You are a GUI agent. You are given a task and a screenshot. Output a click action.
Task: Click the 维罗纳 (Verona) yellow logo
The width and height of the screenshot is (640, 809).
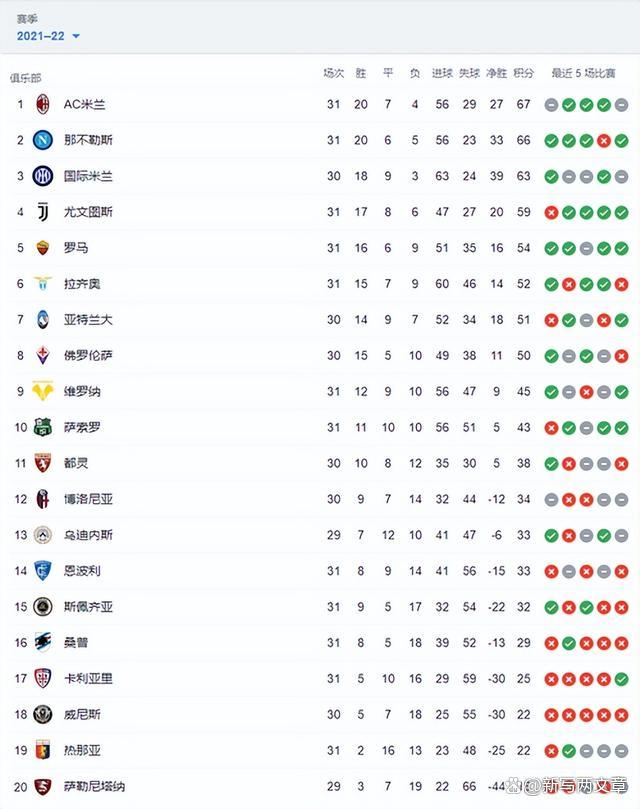43,391
